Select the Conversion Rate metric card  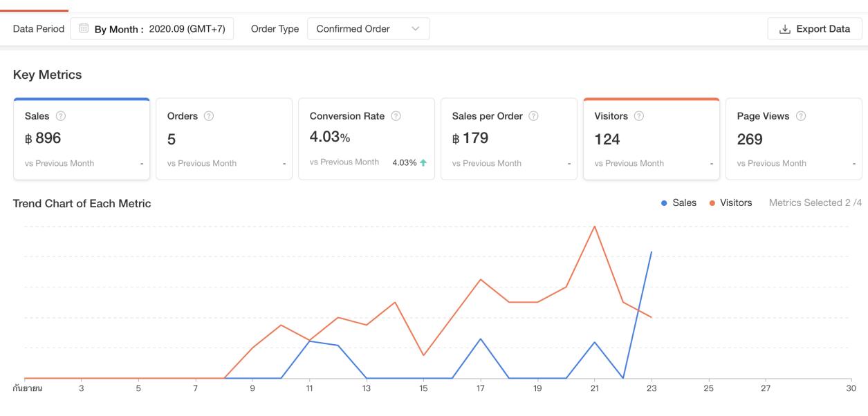[367, 140]
